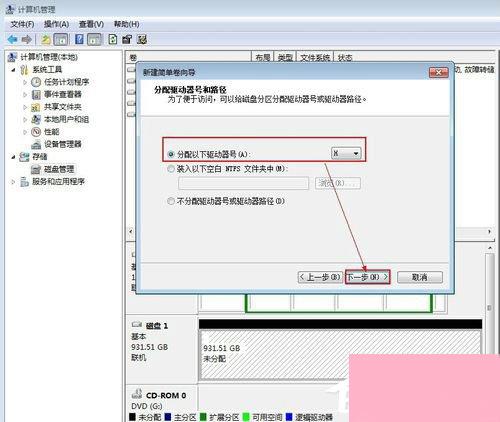Screen dimensions: 500x422
Task: Click the Up one level folder icon
Action: [x=46, y=40]
